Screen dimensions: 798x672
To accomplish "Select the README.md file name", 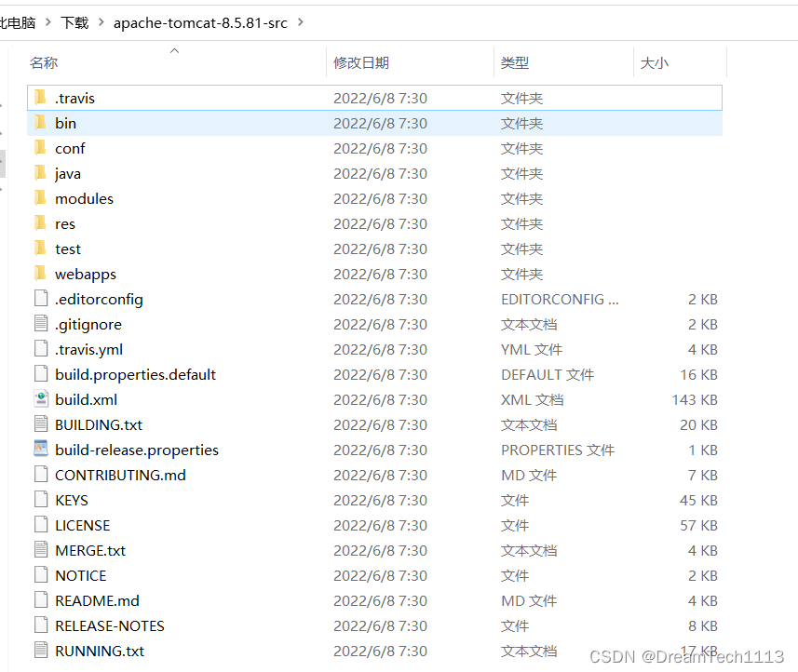I will pyautogui.click(x=97, y=600).
